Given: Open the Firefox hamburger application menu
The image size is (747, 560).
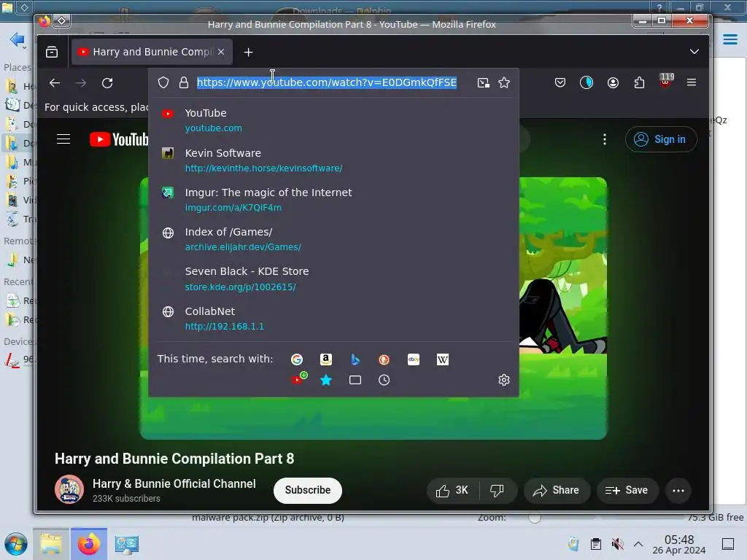Looking at the screenshot, I should 692,82.
